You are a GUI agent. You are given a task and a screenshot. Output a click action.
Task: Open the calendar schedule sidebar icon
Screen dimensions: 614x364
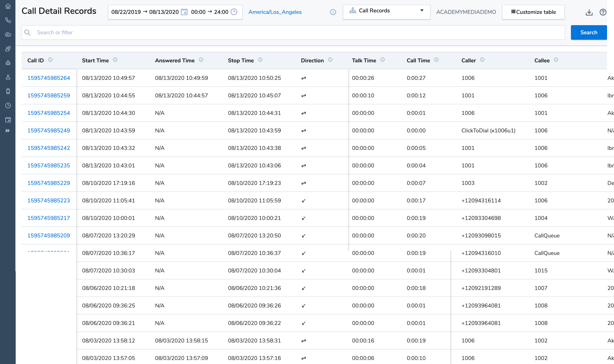point(8,120)
